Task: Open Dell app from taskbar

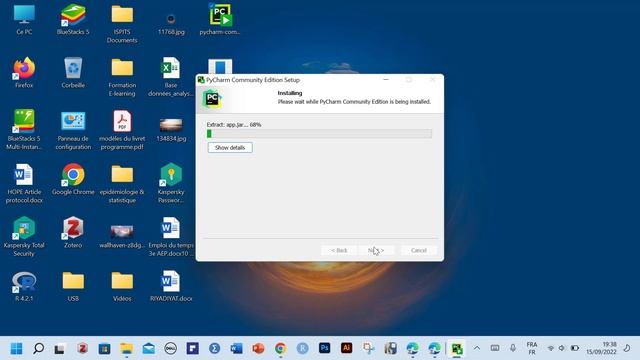Action: pos(171,348)
